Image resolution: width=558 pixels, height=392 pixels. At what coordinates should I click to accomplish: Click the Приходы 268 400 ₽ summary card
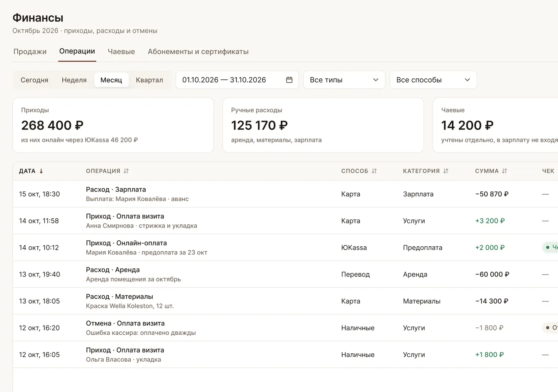click(113, 125)
